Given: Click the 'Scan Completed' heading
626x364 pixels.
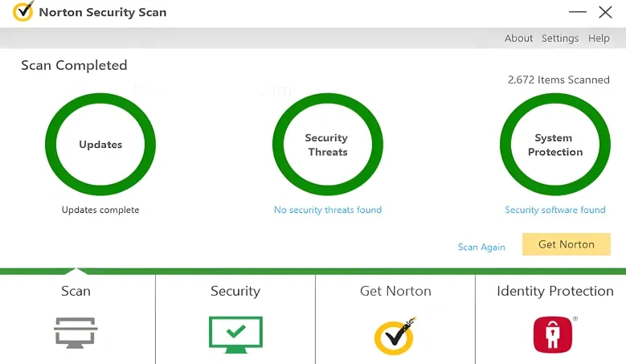Looking at the screenshot, I should pyautogui.click(x=74, y=65).
